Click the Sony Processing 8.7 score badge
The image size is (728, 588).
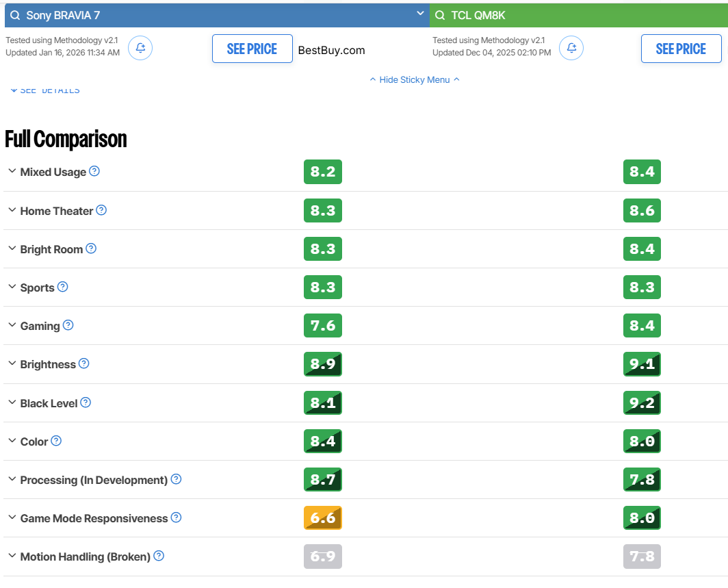tap(322, 479)
